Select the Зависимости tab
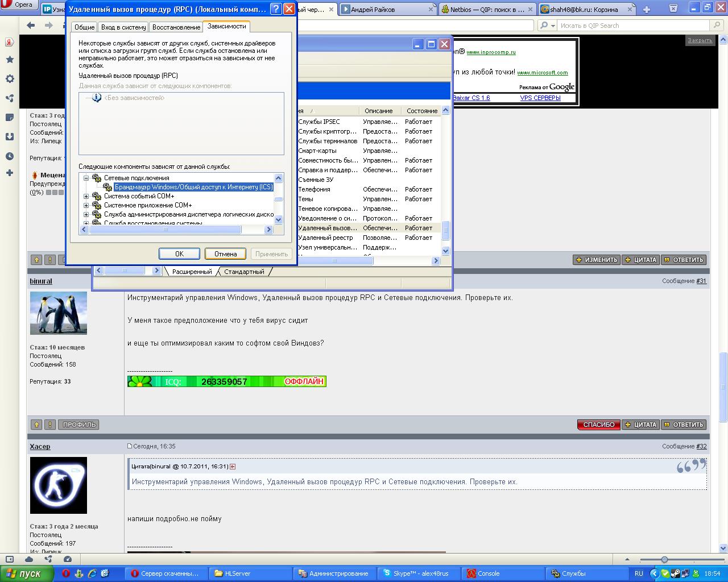The width and height of the screenshot is (728, 582). 226,26
